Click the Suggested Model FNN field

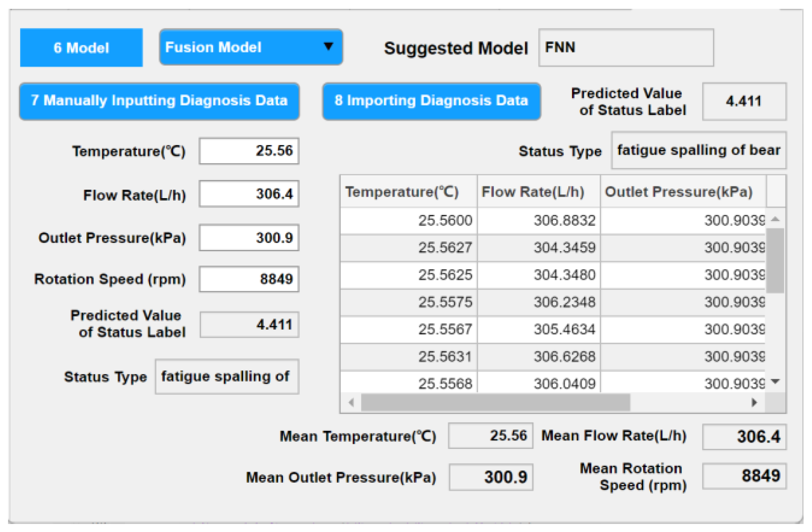(625, 48)
